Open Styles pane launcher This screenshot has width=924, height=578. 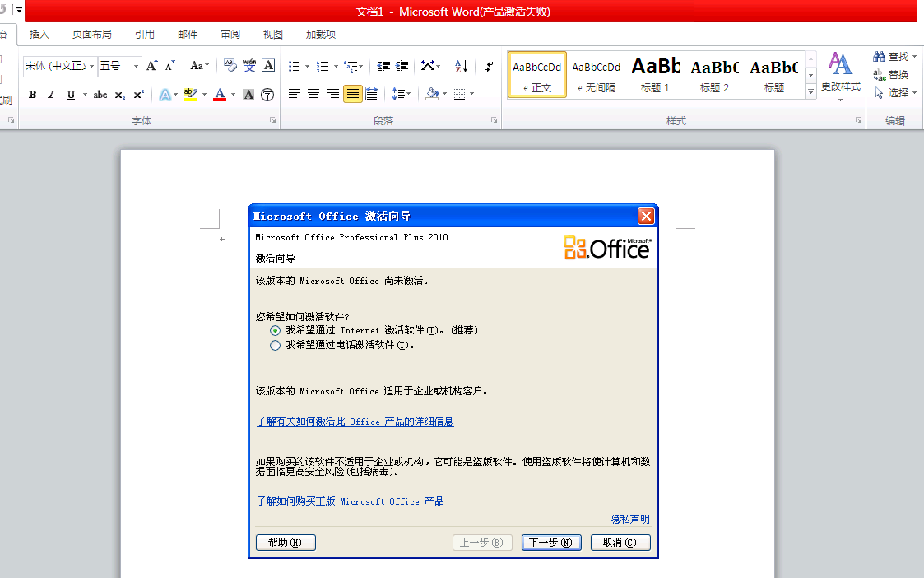coord(859,119)
